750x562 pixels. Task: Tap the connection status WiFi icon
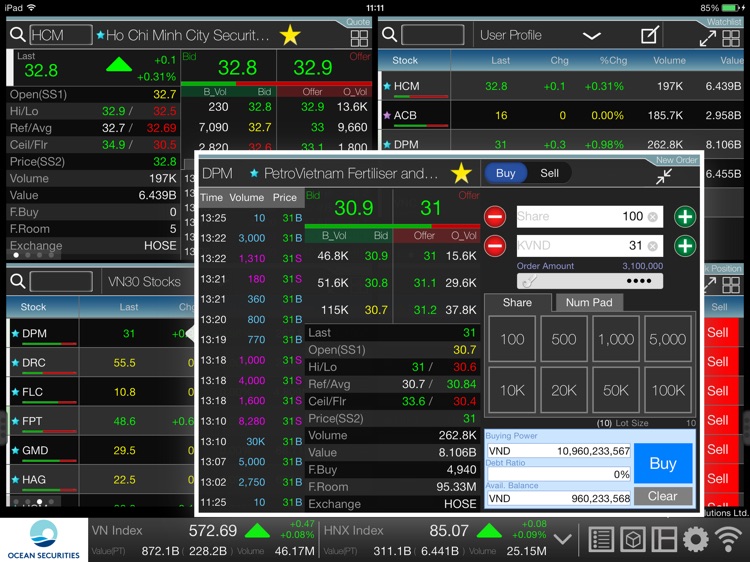coord(728,540)
